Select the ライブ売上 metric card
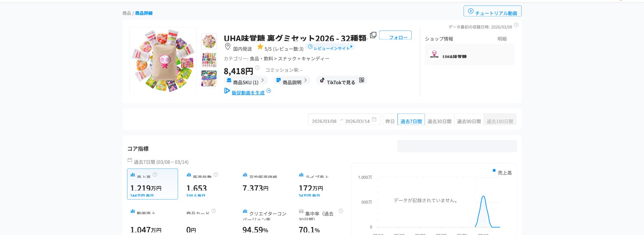The image size is (644, 235). point(321,184)
